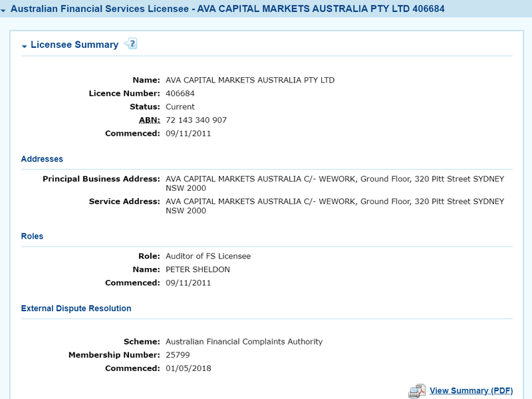This screenshot has height=399, width=532.
Task: Open the View Summary (PDF) link
Action: click(471, 390)
